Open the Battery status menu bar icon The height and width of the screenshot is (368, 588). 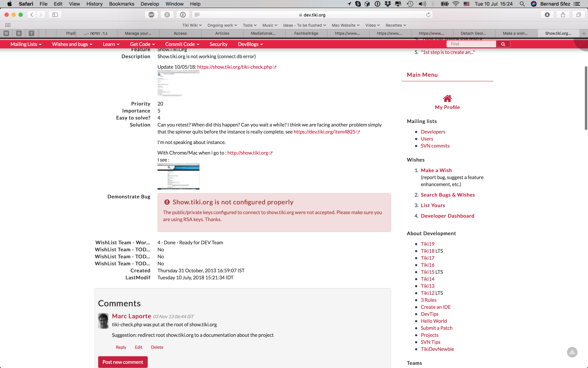(445, 4)
